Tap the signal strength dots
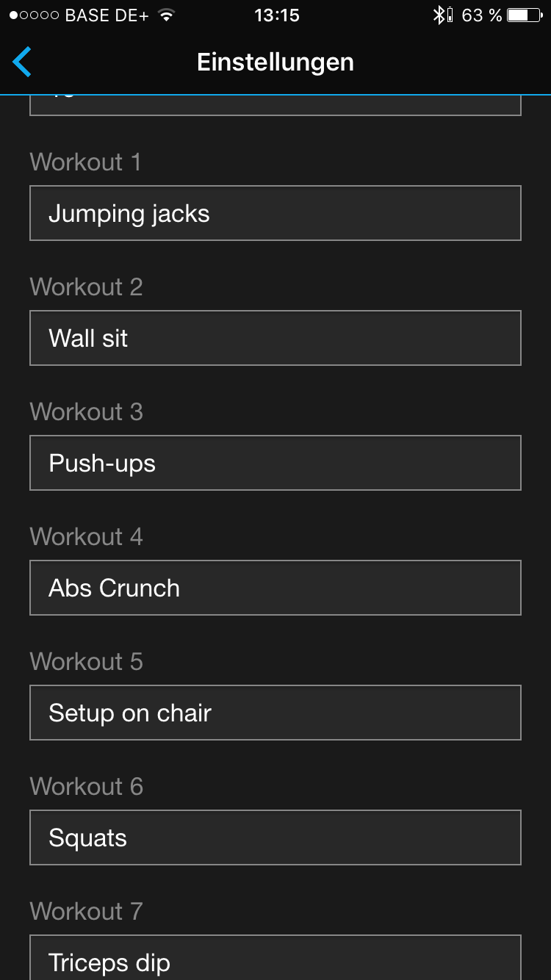The width and height of the screenshot is (551, 980). (x=34, y=15)
